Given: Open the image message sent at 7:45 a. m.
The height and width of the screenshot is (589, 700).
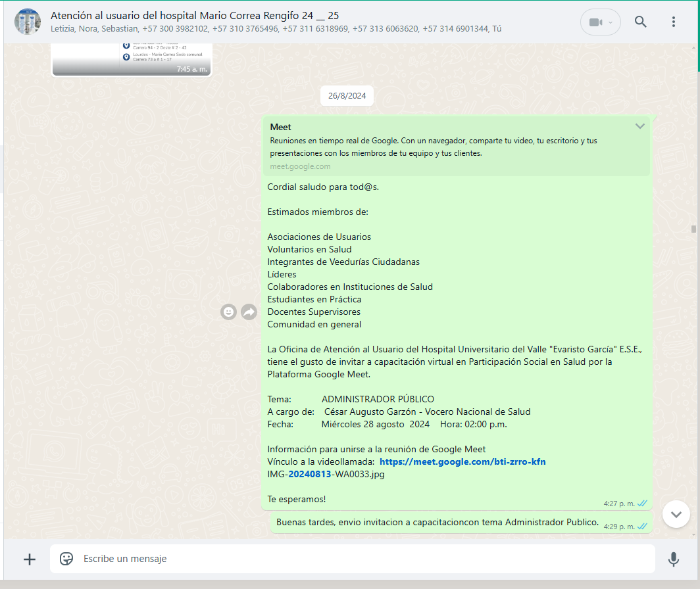Looking at the screenshot, I should (x=132, y=60).
